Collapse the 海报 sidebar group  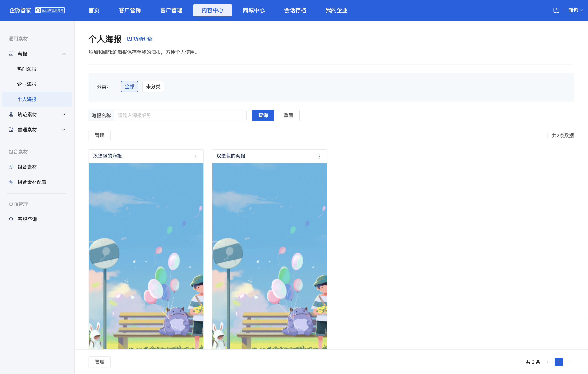click(x=64, y=54)
